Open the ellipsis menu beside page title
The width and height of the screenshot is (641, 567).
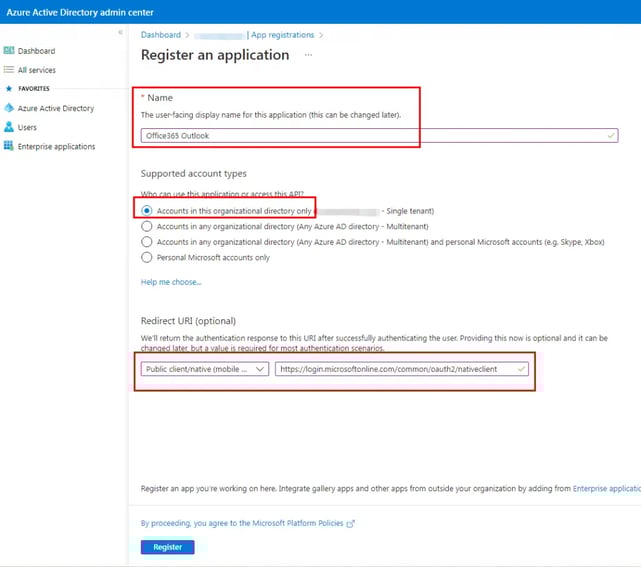(x=308, y=55)
